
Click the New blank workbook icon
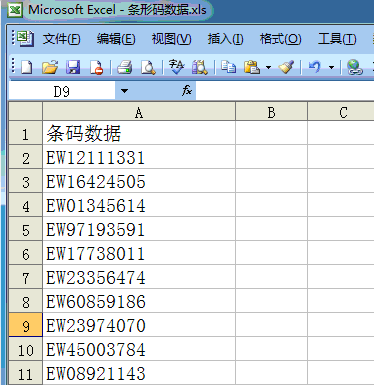point(27,67)
